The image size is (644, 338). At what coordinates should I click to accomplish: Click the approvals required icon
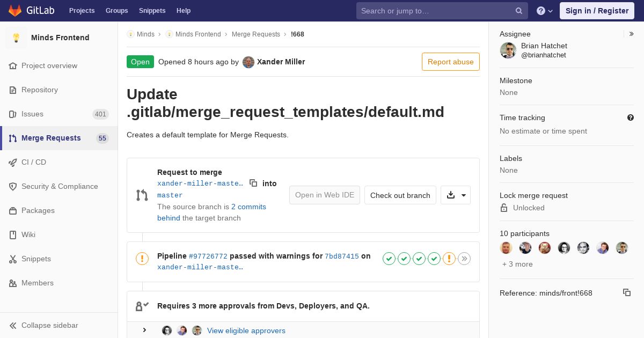(x=142, y=306)
